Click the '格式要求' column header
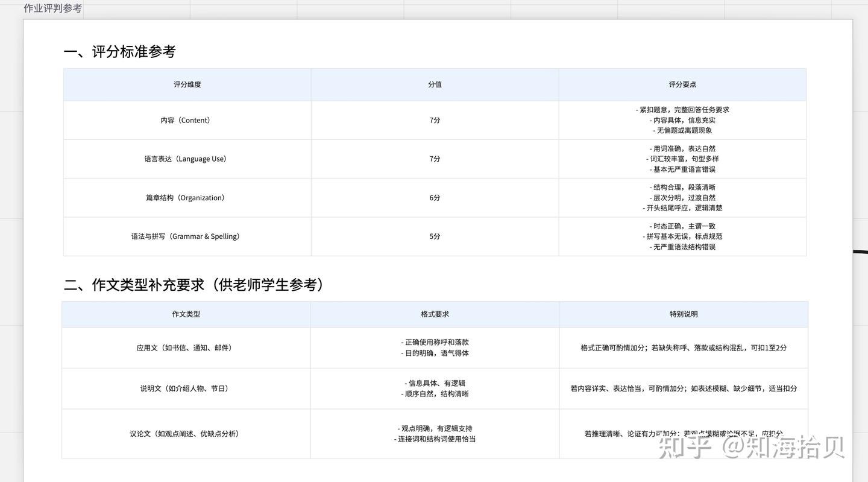The width and height of the screenshot is (868, 482). (435, 314)
